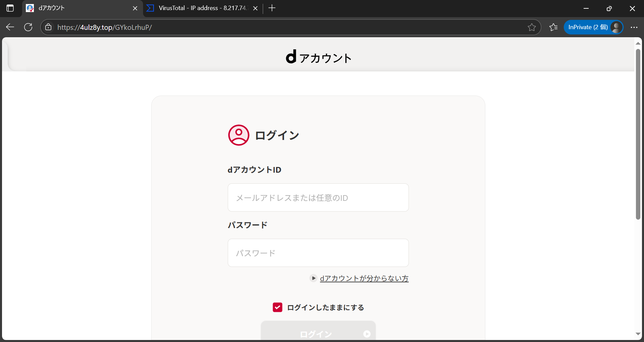Viewport: 644px width, 342px height.
Task: Close the VirusTotal tab
Action: pos(255,8)
